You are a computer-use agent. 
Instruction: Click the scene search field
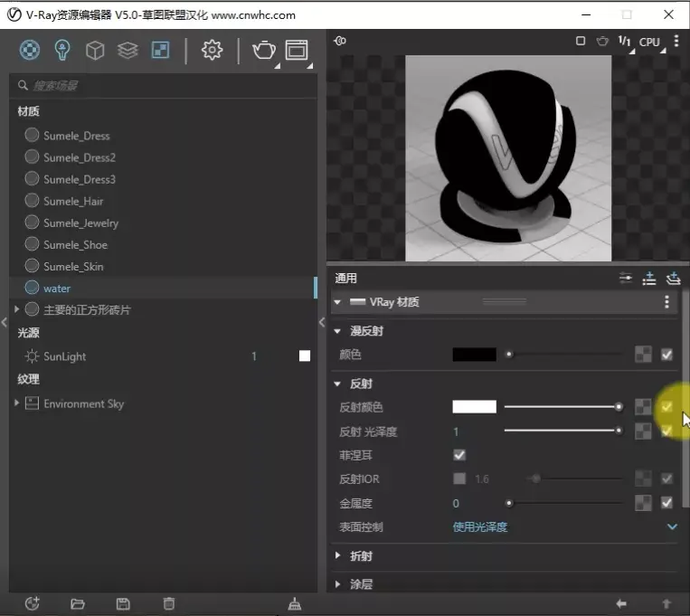click(x=163, y=85)
